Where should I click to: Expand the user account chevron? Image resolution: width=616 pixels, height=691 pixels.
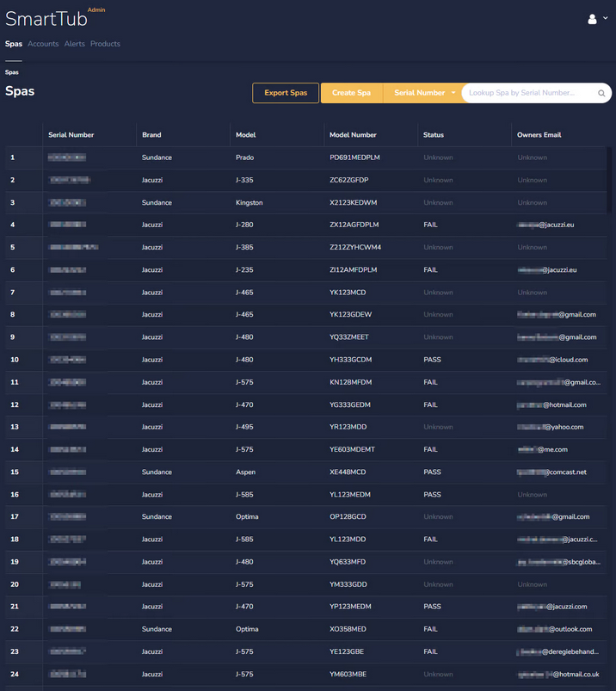click(606, 18)
